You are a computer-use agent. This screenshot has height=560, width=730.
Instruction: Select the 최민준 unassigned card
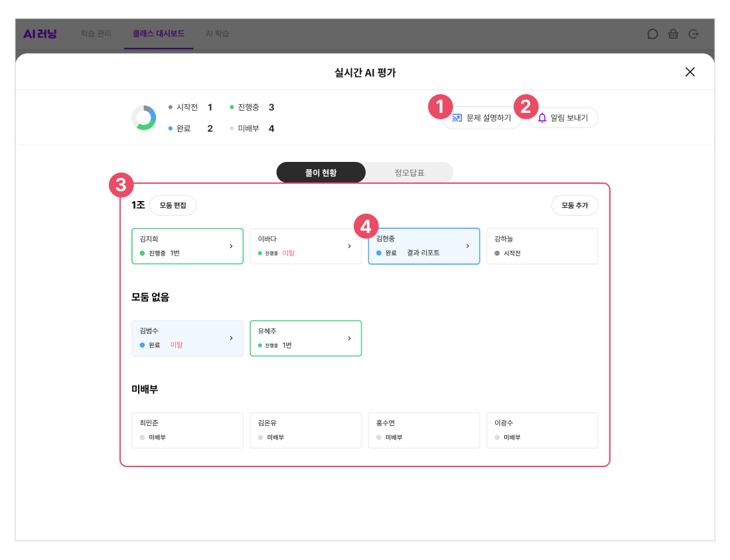(x=187, y=430)
